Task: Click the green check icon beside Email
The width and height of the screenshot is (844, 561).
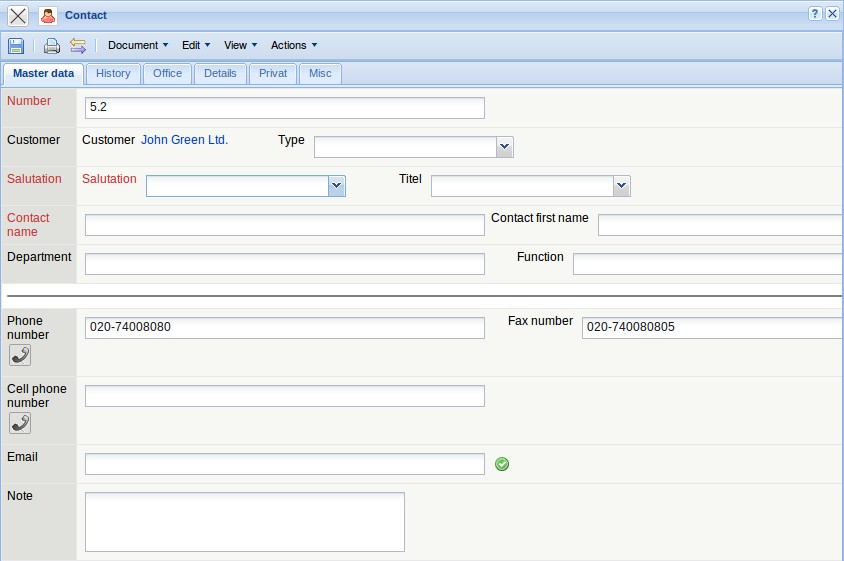Action: click(x=502, y=464)
